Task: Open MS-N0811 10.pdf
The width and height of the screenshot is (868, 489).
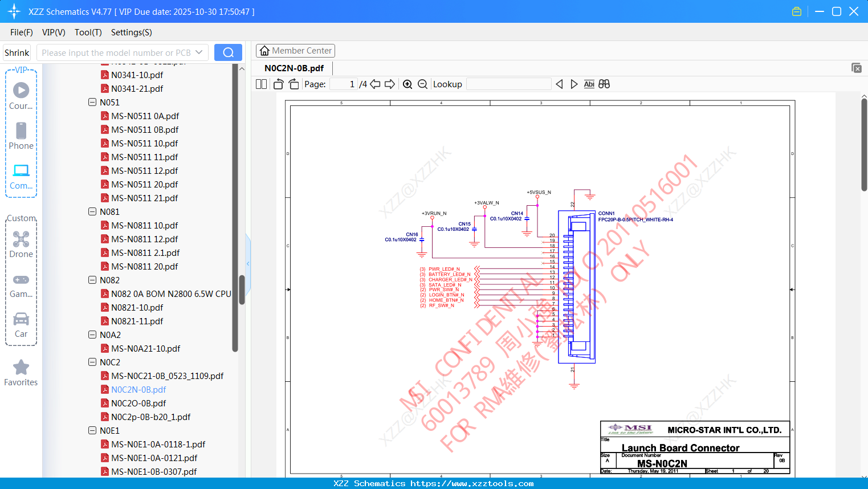Action: (145, 226)
